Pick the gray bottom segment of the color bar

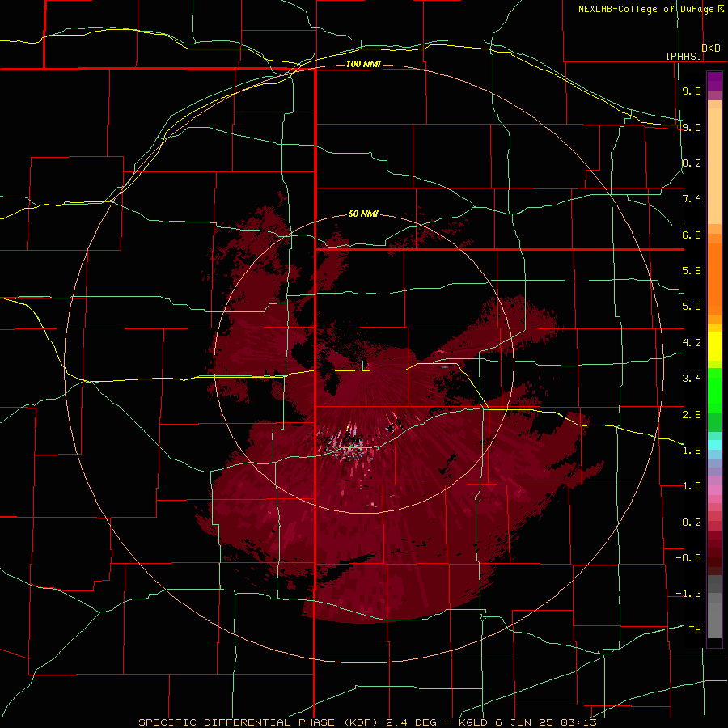pos(714,620)
